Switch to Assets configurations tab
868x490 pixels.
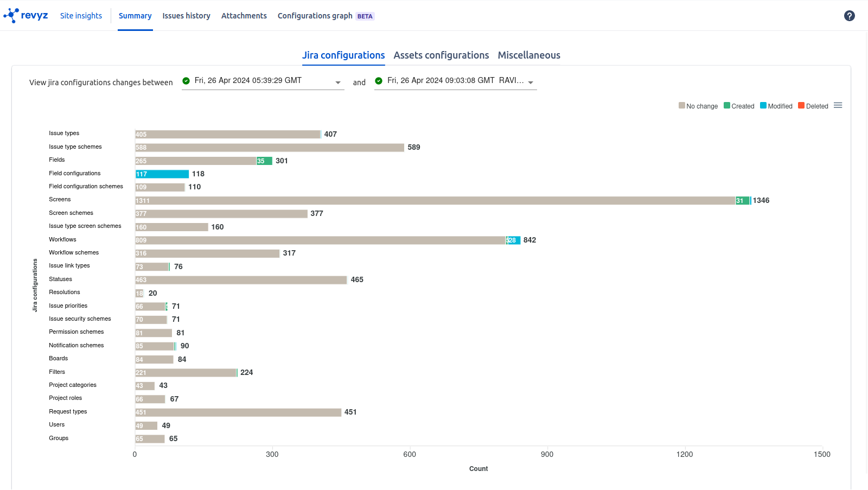441,55
